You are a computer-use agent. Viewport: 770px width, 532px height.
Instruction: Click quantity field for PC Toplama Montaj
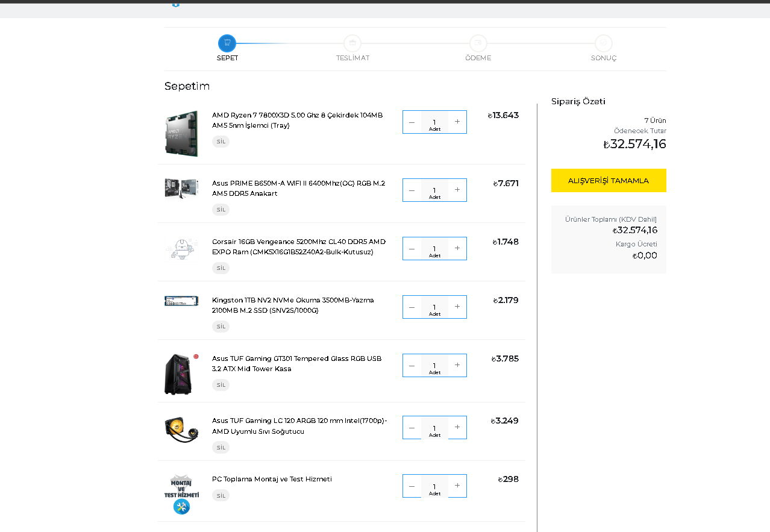click(434, 486)
